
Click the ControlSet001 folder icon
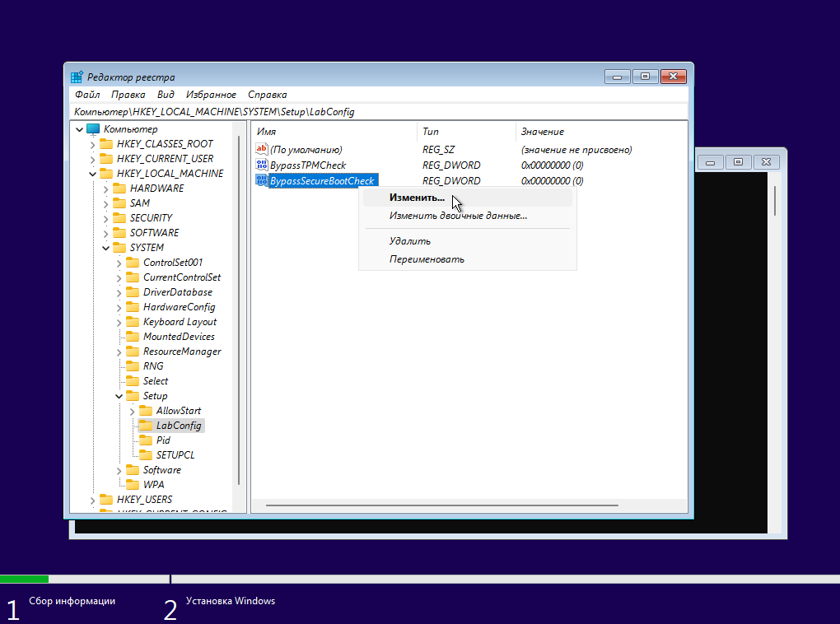133,263
